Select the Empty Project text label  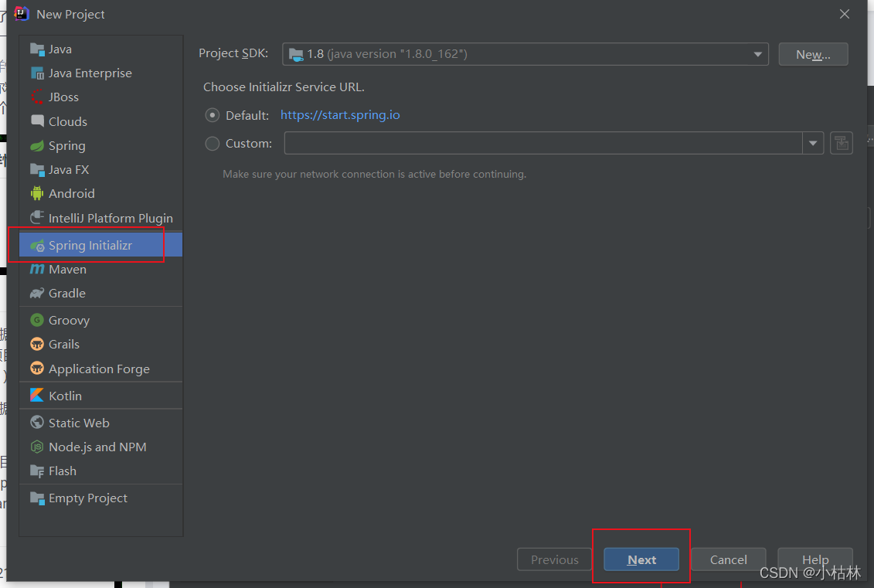point(88,498)
